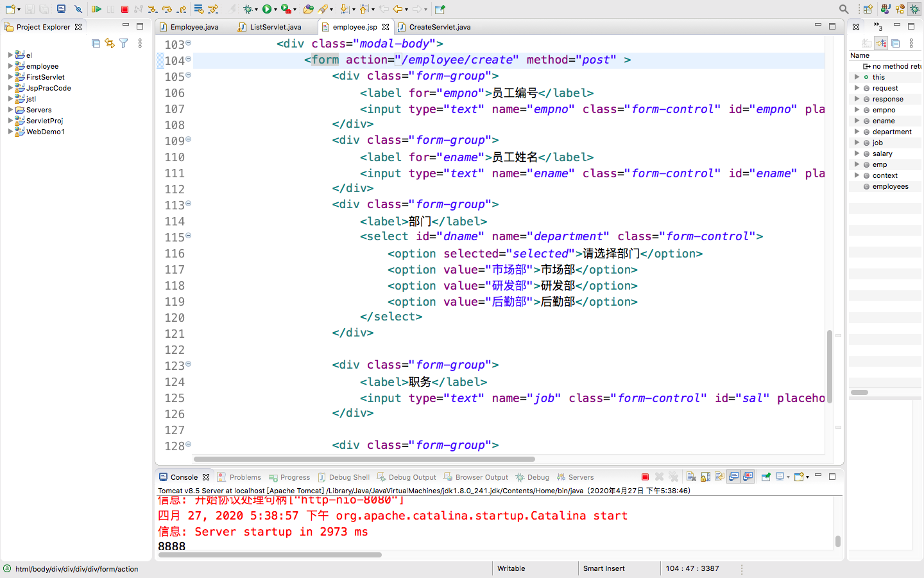The width and height of the screenshot is (924, 578).
Task: Click the Previous Annotation icon
Action: (364, 9)
